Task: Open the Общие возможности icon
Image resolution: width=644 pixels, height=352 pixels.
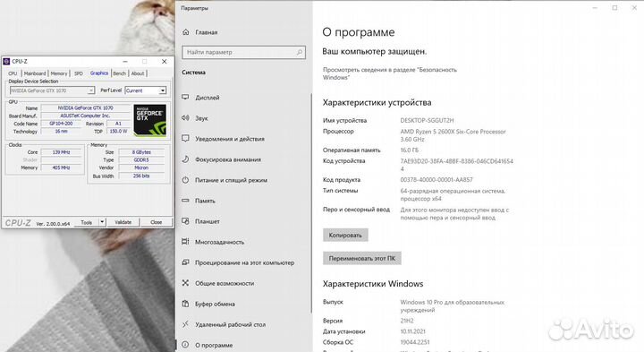Action: click(186, 283)
